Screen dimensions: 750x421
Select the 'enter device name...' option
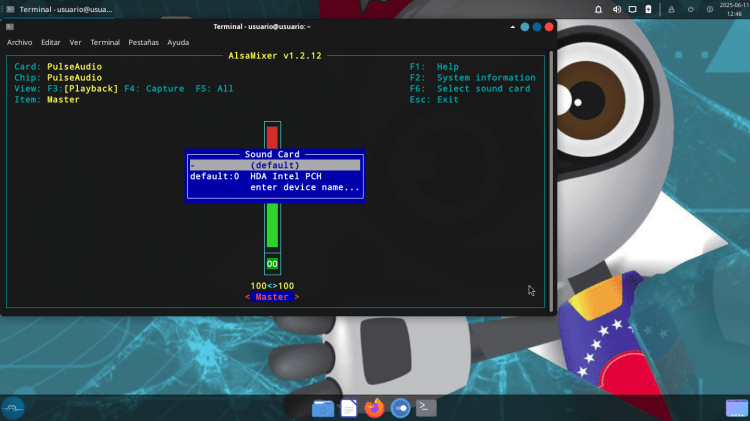pos(304,187)
